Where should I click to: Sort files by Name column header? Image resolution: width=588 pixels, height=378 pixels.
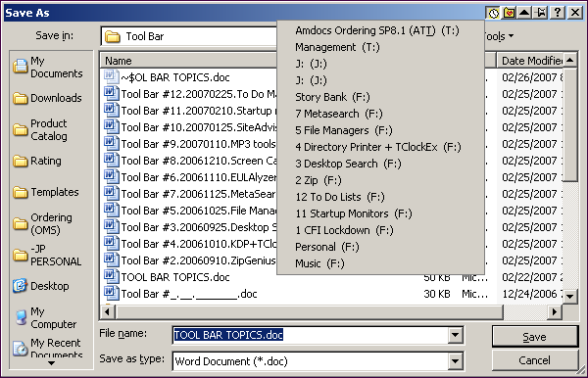(188, 61)
